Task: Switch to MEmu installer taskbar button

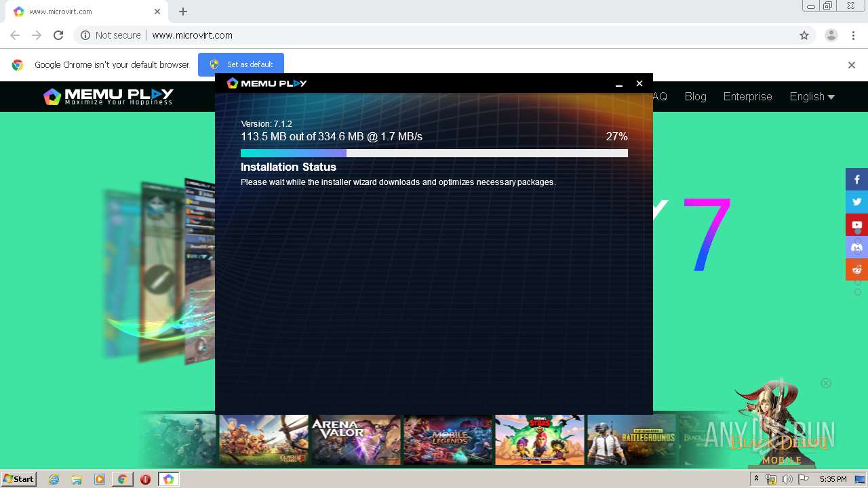Action: [168, 479]
